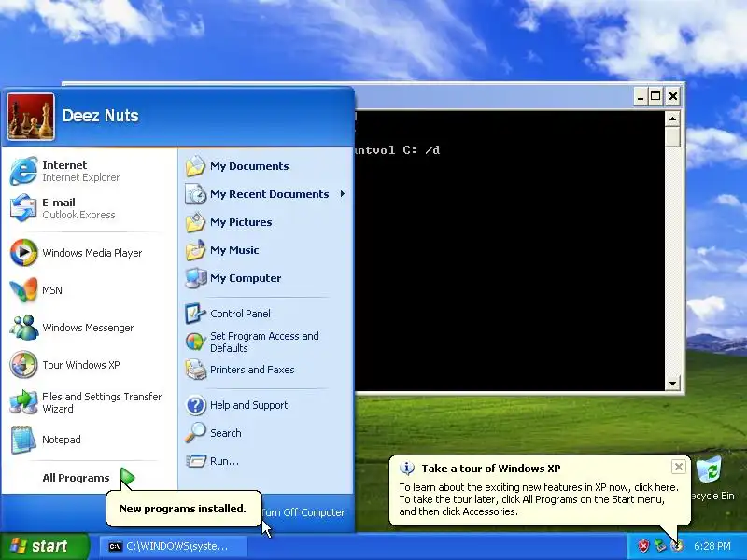The width and height of the screenshot is (747, 560).
Task: Click the tour balloon's info icon
Action: tap(406, 469)
